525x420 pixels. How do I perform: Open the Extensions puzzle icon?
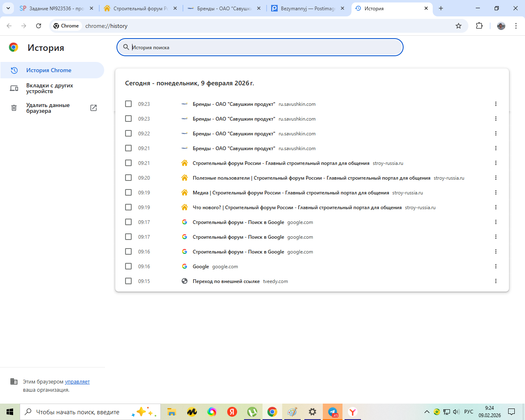coord(479,26)
